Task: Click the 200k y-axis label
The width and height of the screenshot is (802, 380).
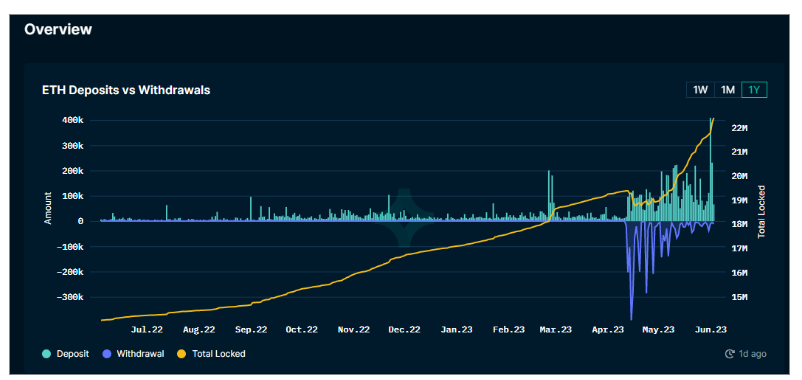Action: coord(72,171)
